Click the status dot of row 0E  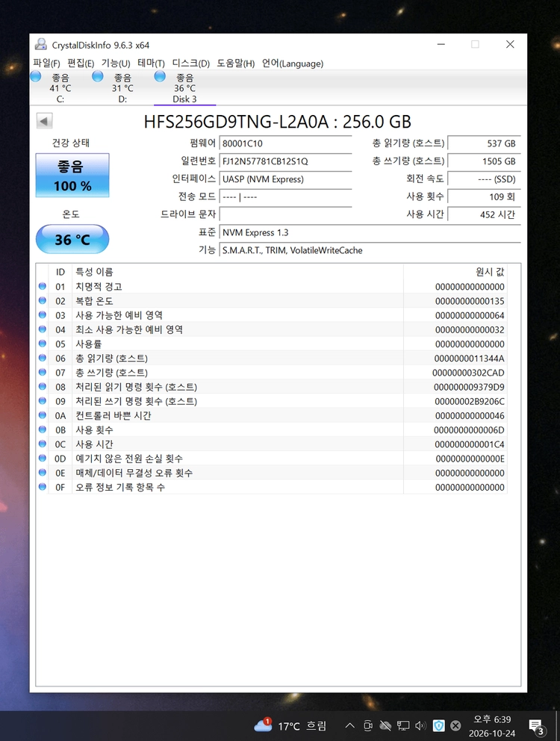43,473
